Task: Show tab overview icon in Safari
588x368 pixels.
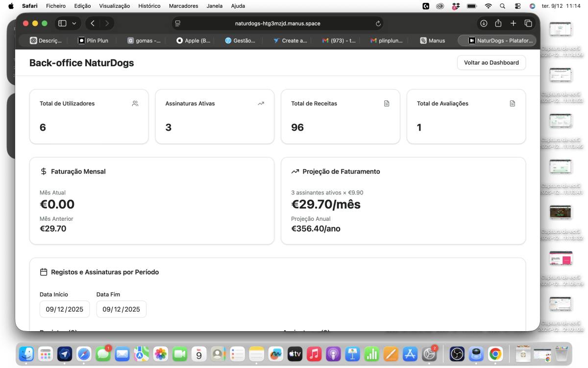Action: (528, 23)
